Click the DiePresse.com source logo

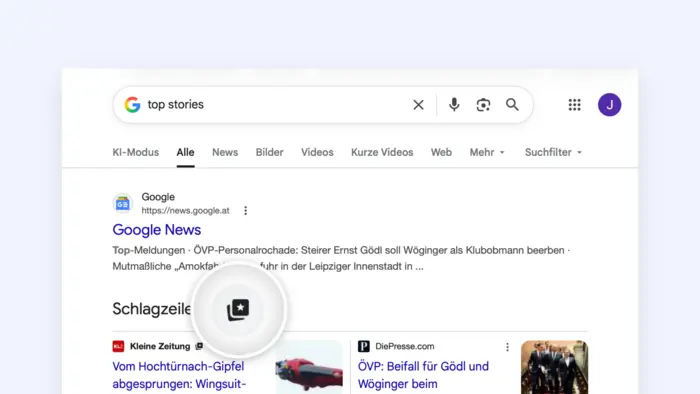(364, 346)
